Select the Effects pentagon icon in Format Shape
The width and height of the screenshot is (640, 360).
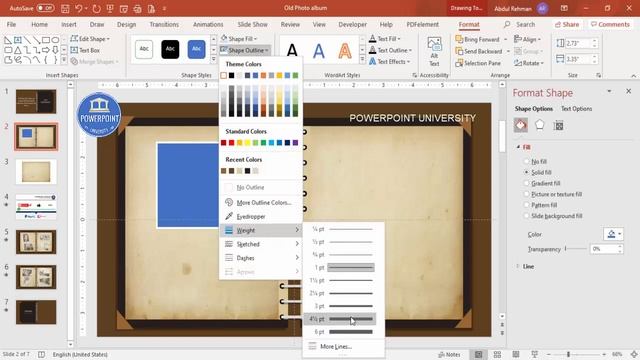(x=540, y=125)
